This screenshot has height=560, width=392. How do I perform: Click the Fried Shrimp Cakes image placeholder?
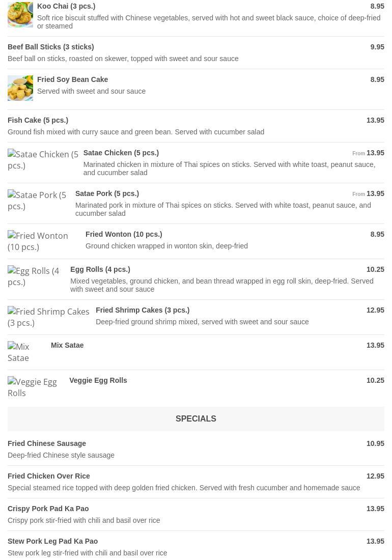(48, 317)
